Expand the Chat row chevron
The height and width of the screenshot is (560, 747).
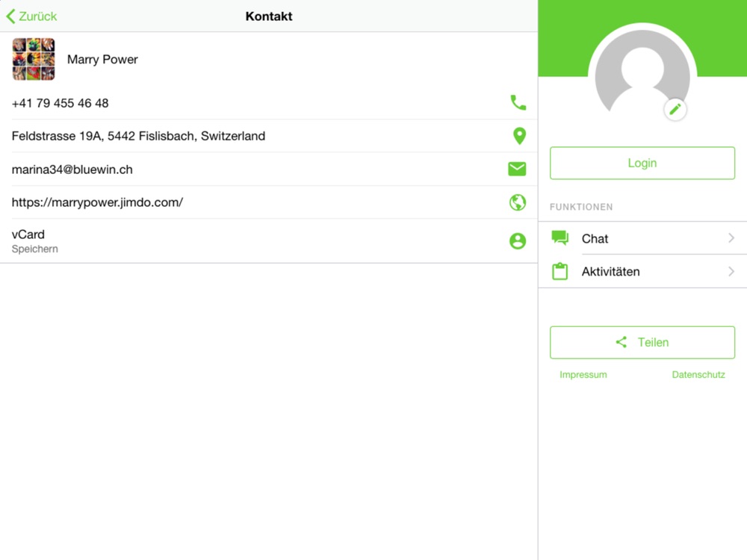[731, 238]
